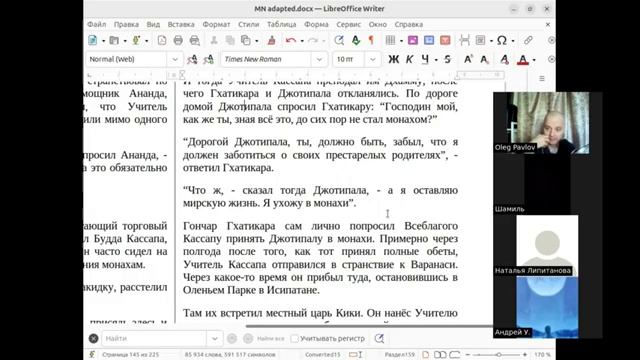Open the Сервис menu

(x=349, y=24)
